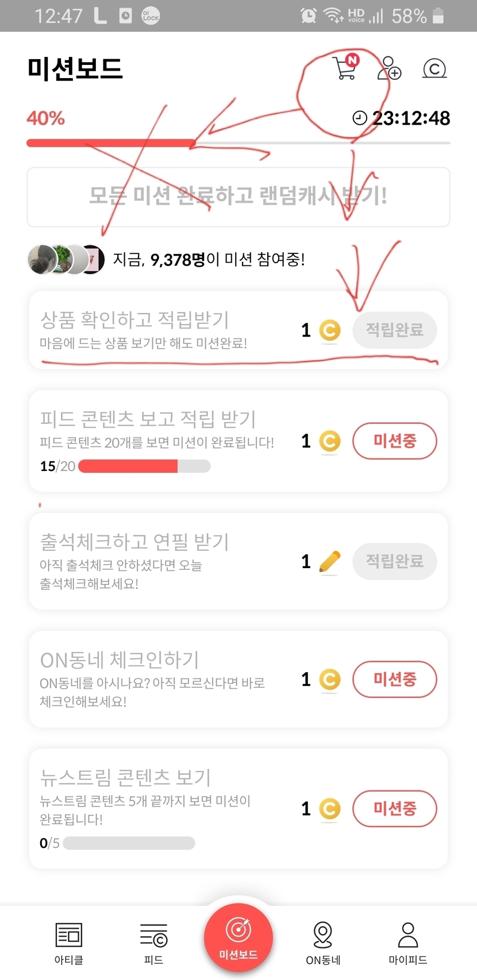The width and height of the screenshot is (477, 980).
Task: Tap 미션중 button for 뉴스트림 콘텐츠 보기
Action: point(394,808)
